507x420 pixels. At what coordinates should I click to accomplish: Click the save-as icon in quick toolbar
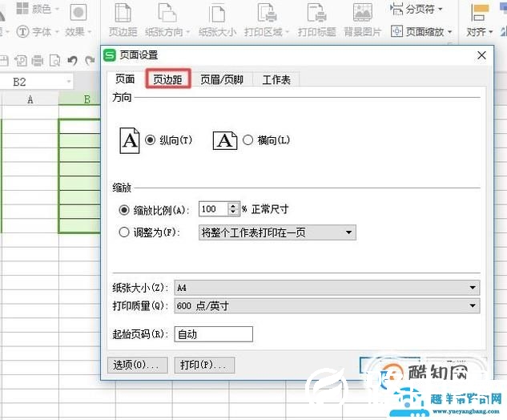[21, 60]
